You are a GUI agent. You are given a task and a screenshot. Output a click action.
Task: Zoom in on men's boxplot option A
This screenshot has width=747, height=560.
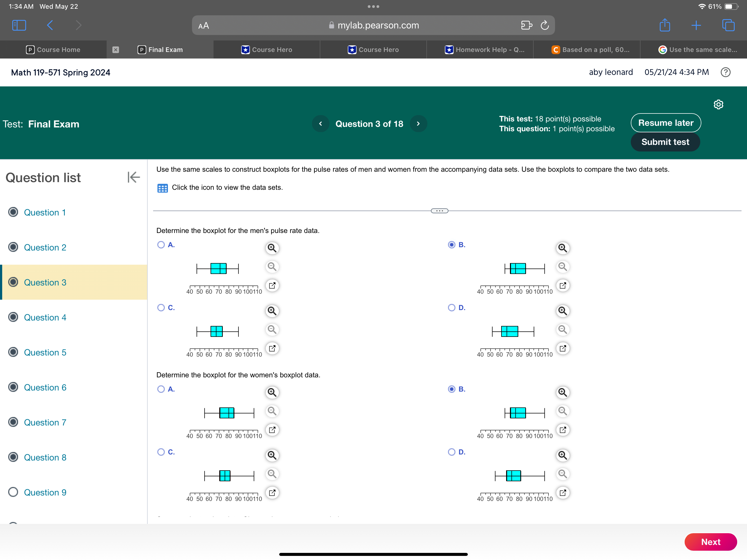(272, 248)
